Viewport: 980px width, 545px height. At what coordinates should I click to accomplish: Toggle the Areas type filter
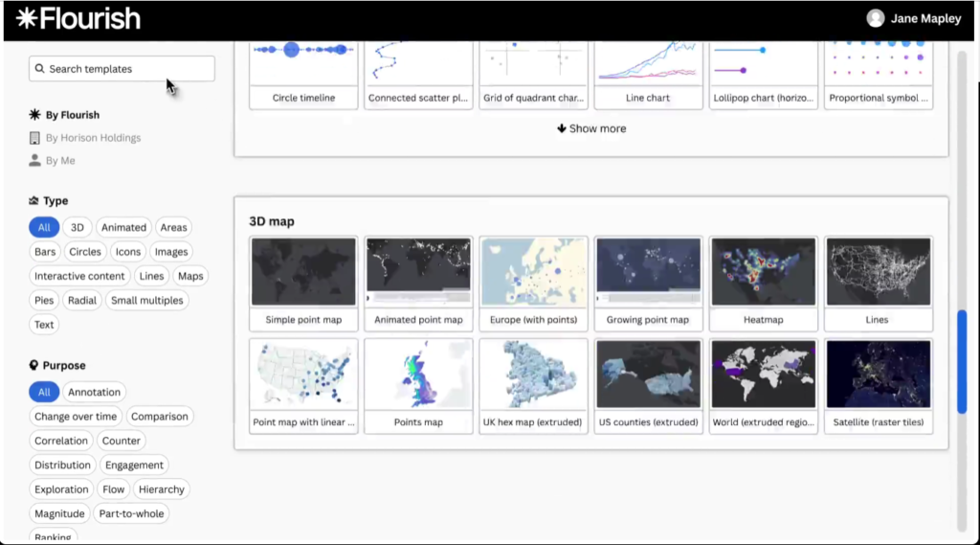[x=174, y=227]
